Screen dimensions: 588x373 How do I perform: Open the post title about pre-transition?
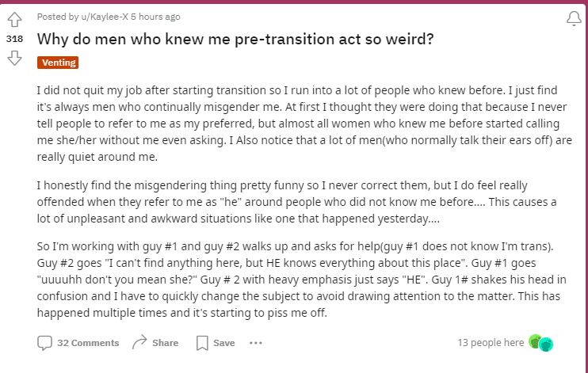click(x=235, y=39)
